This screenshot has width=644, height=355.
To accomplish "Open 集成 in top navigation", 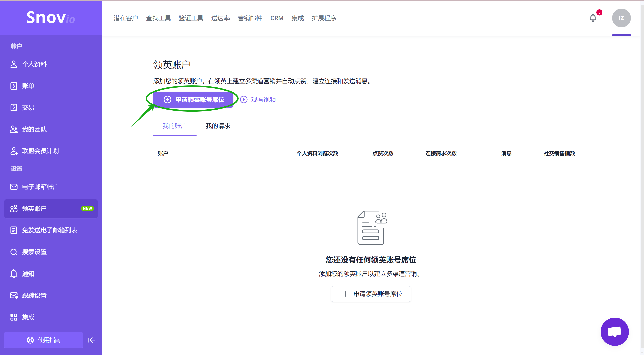I will 297,18.
